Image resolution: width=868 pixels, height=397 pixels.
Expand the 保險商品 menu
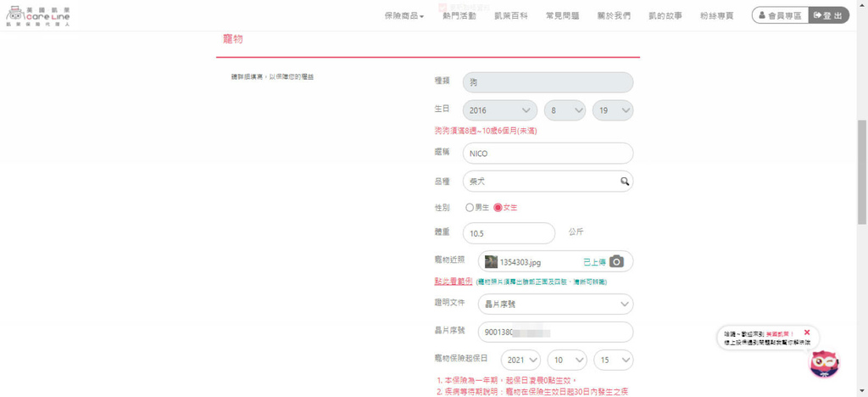coord(404,16)
